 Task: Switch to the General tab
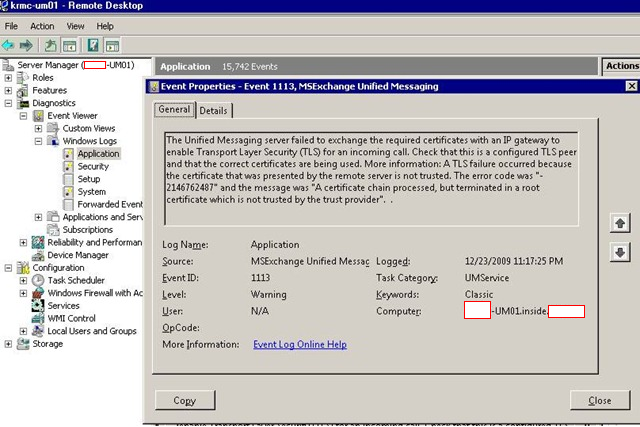(174, 109)
